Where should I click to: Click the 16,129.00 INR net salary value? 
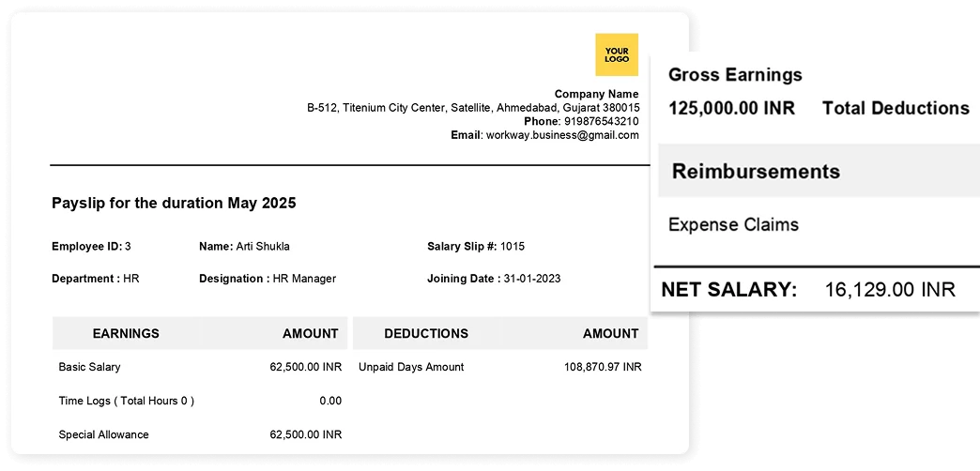(x=890, y=289)
